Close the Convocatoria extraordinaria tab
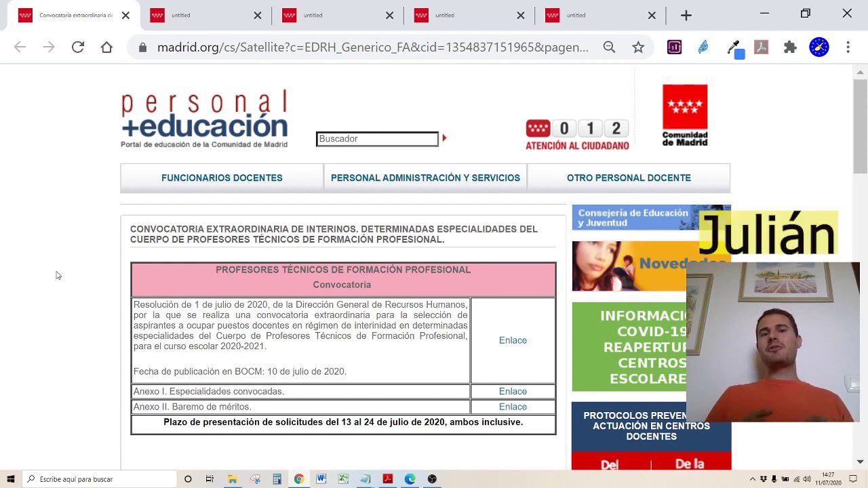 click(125, 15)
